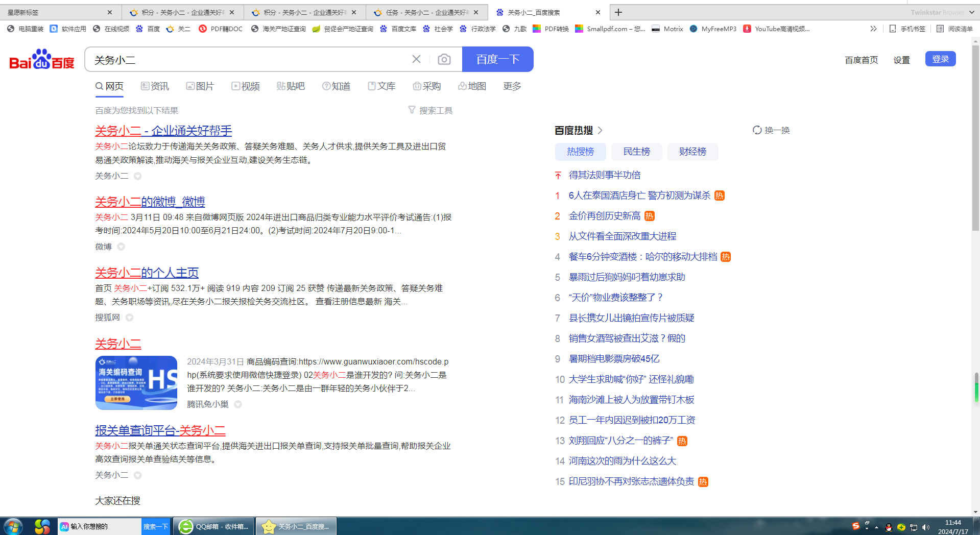
Task: Open the 文库 tab
Action: [x=381, y=86]
